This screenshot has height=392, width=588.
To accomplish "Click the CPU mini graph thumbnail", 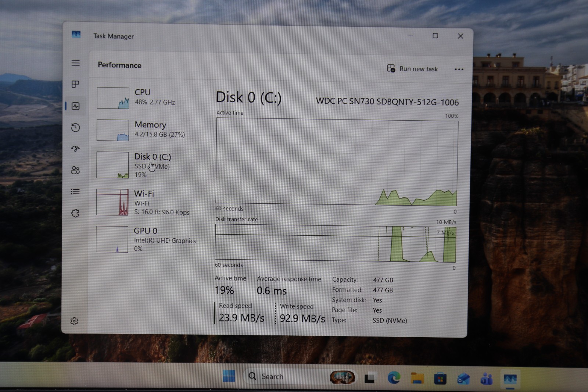I will point(113,98).
